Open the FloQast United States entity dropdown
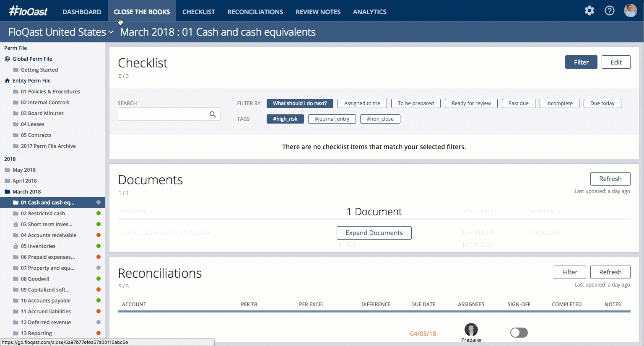Screen dimensions: 644x346 [61, 32]
